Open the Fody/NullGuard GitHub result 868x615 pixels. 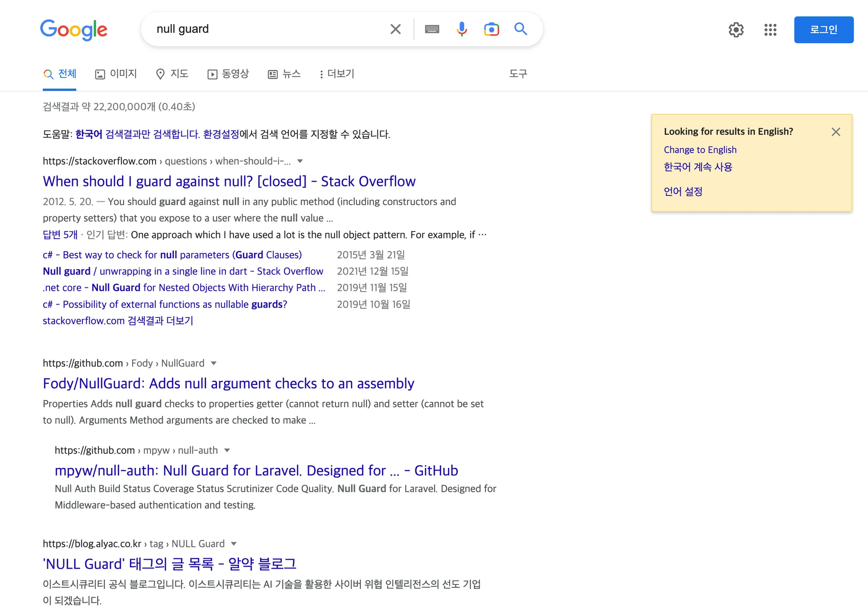(228, 384)
